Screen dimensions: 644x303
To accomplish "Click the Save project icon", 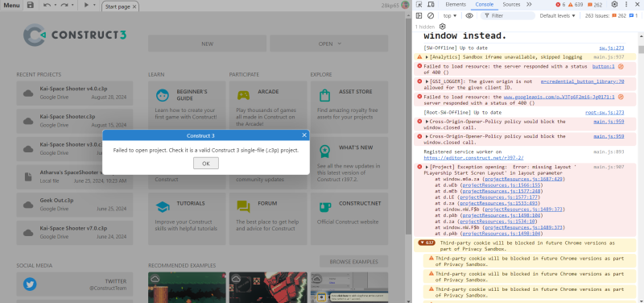I will [31, 6].
